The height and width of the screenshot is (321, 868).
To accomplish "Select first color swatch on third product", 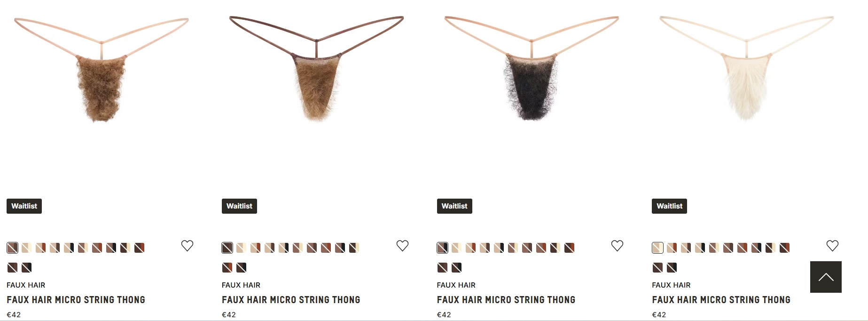I will pos(442,248).
